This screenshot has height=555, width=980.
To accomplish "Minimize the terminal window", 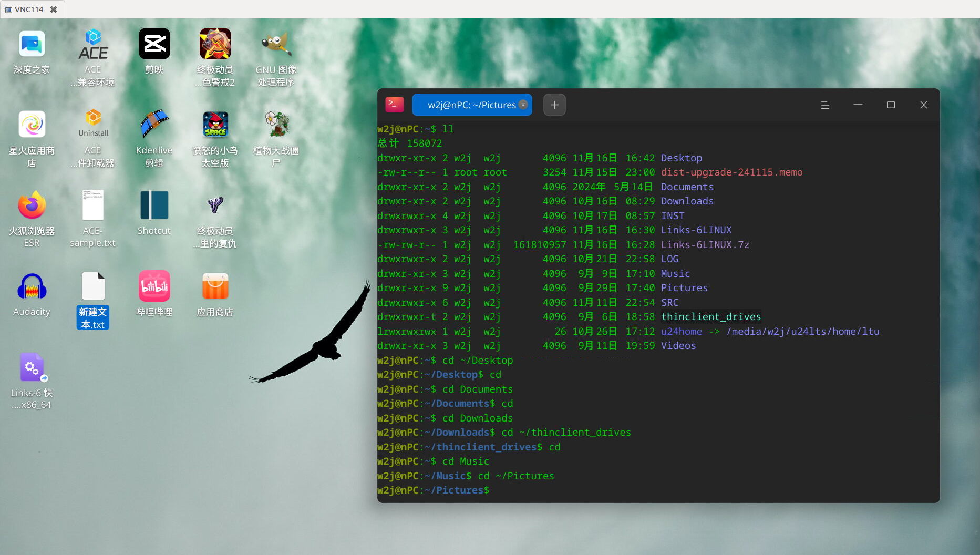I will point(858,105).
